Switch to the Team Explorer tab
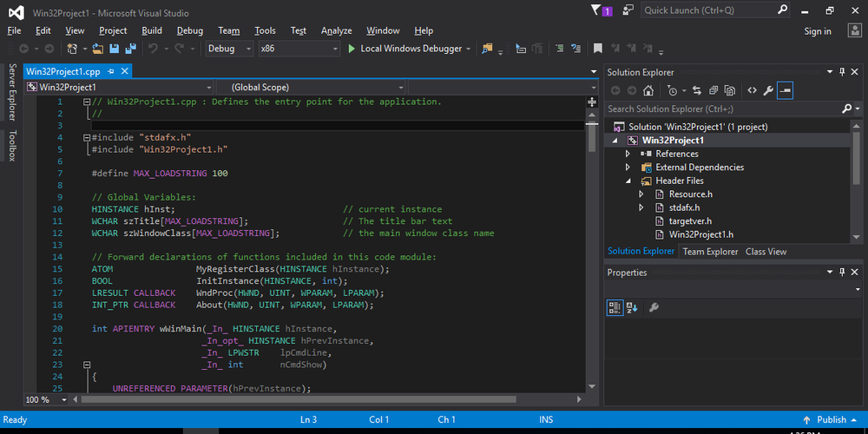This screenshot has width=868, height=434. 710,252
